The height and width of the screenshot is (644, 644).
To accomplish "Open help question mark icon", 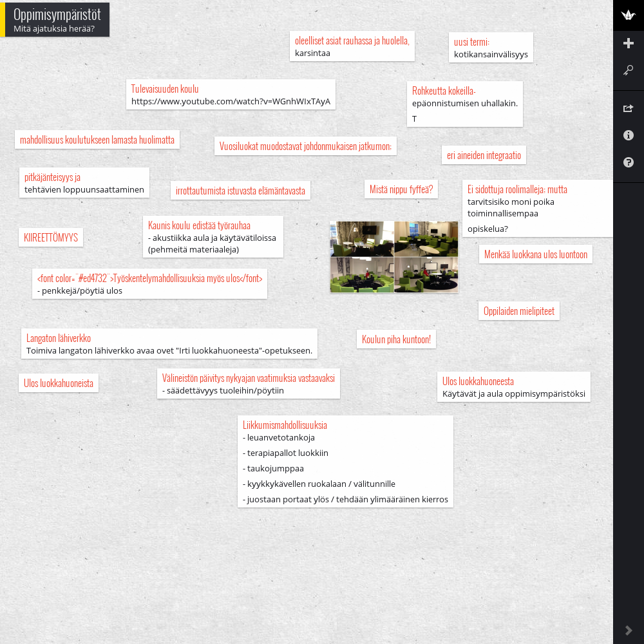I will pos(629,162).
